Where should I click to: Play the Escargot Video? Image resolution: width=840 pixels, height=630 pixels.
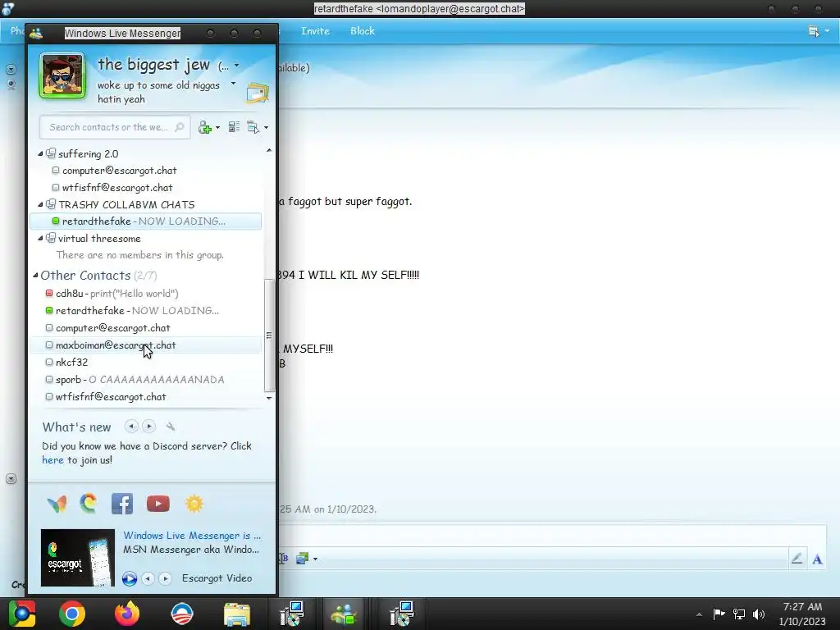[x=129, y=578]
